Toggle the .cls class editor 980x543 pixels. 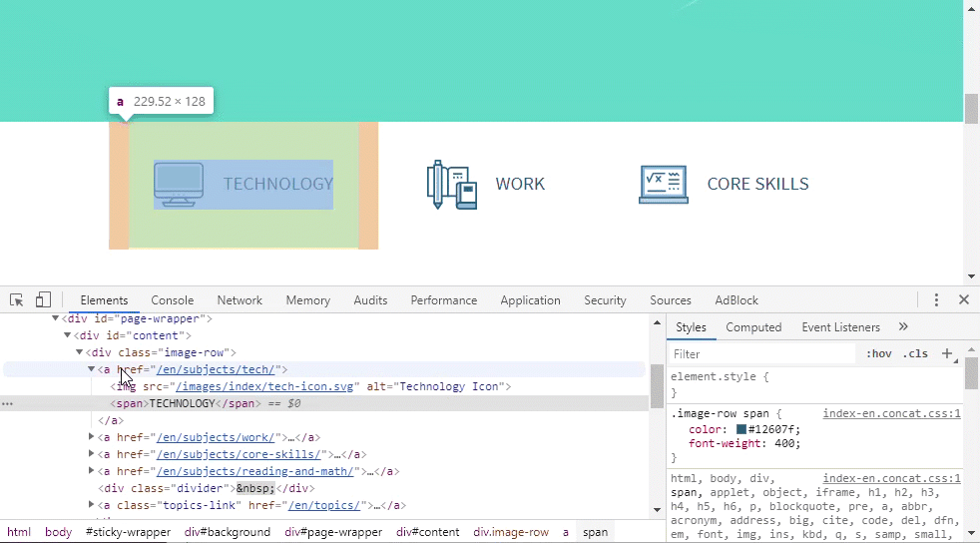[915, 354]
